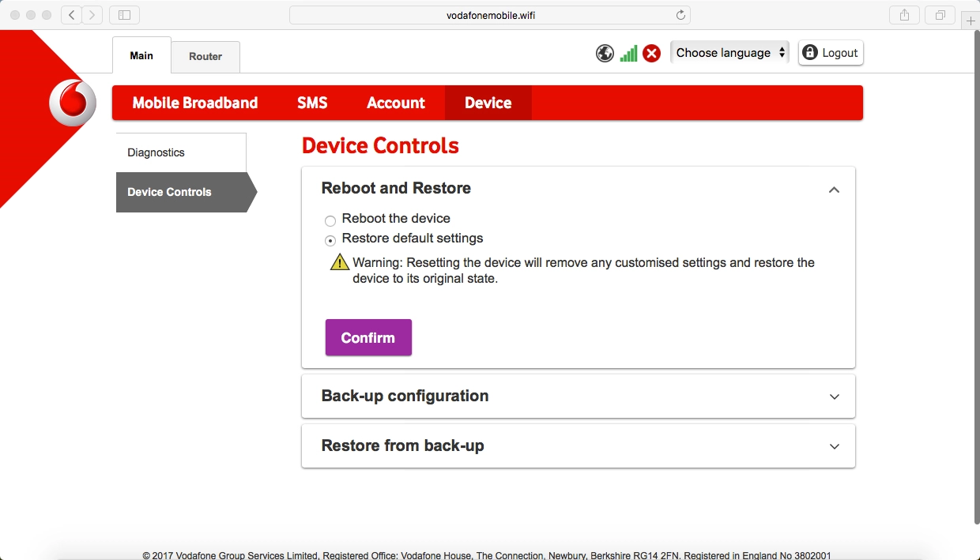Switch to the Router tab

pyautogui.click(x=205, y=56)
